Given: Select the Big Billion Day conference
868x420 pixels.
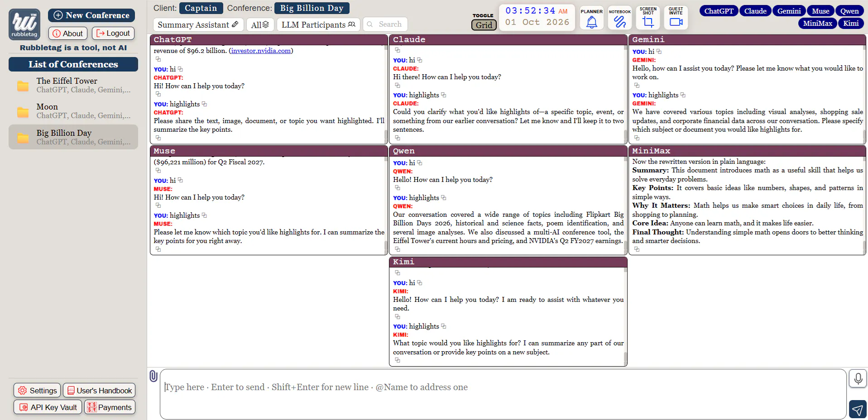Looking at the screenshot, I should click(73, 137).
